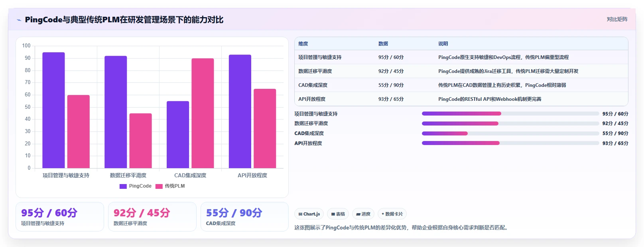Click the 说明 table column header
Screen dimensions: 644x247
click(x=443, y=44)
